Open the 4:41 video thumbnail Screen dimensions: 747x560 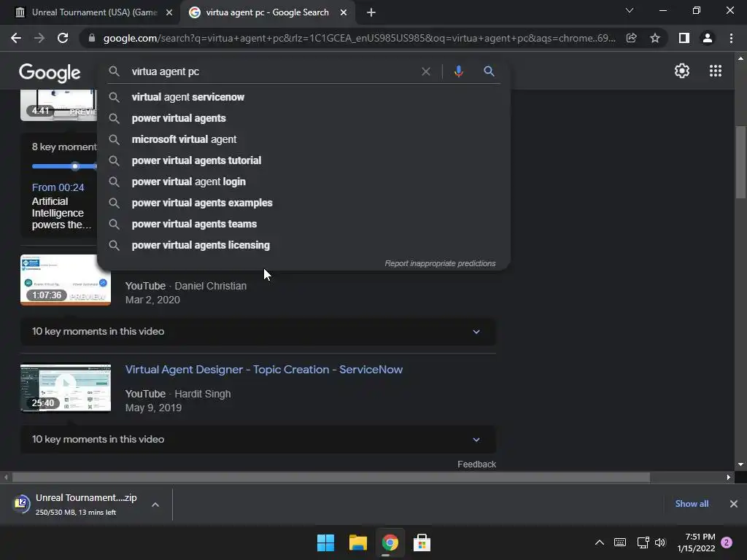tap(58, 105)
